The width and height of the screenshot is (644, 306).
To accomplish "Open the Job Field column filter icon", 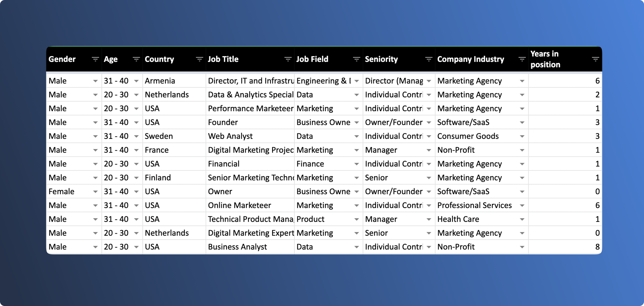I will (356, 59).
